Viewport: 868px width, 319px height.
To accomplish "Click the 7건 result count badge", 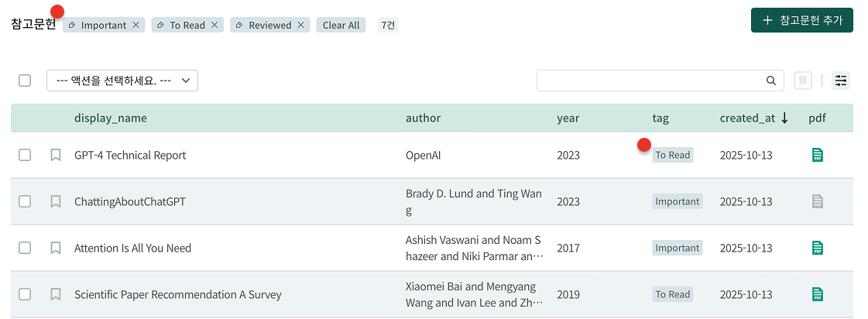I will click(x=388, y=25).
